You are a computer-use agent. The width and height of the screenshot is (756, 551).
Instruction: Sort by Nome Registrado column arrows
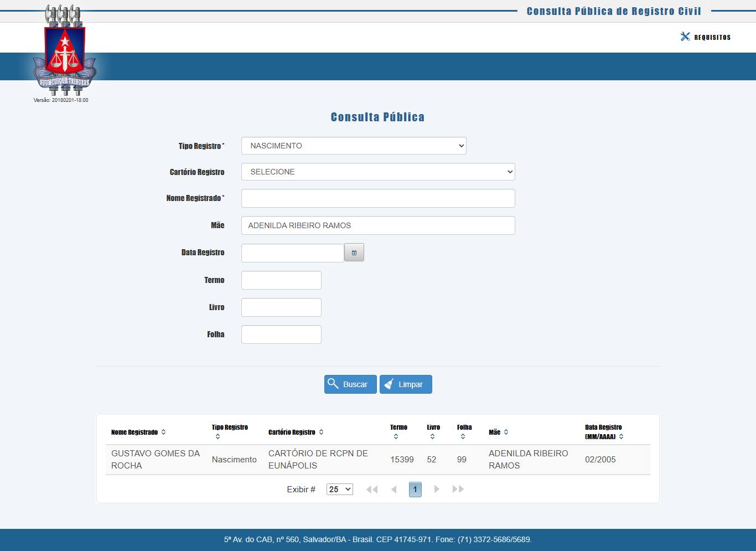coord(163,432)
